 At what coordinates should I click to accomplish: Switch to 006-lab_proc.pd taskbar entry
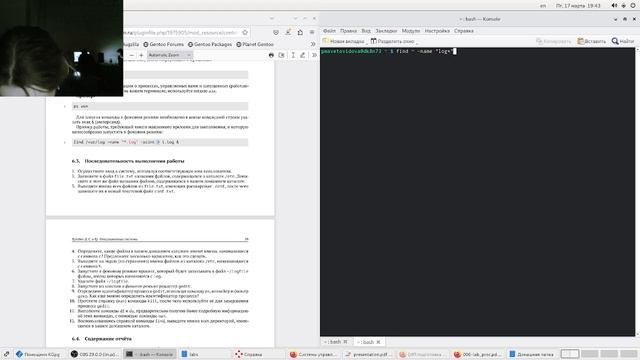[x=477, y=354]
